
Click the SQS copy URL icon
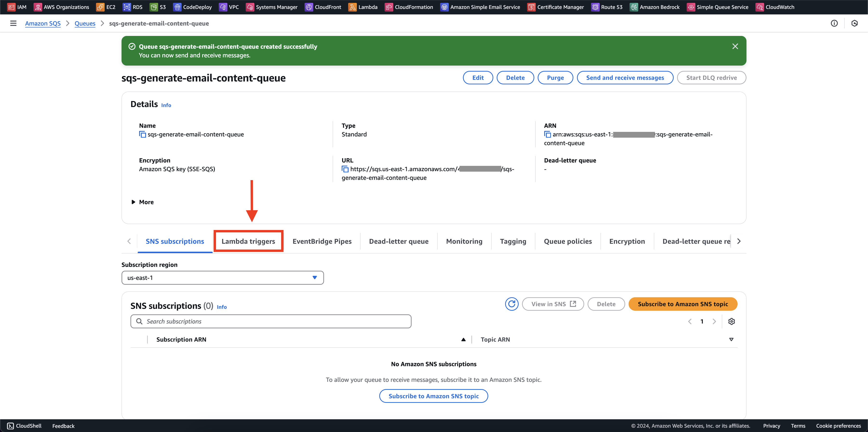pyautogui.click(x=344, y=170)
